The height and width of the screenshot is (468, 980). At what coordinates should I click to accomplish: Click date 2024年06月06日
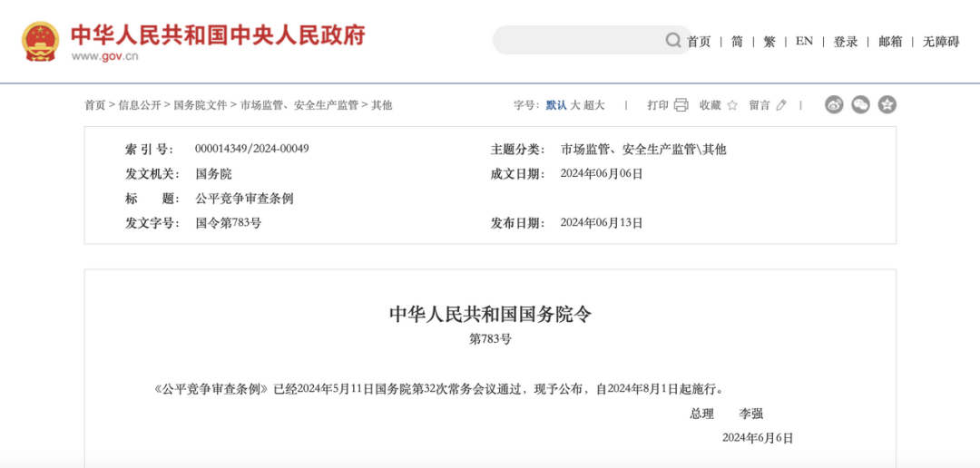602,174
